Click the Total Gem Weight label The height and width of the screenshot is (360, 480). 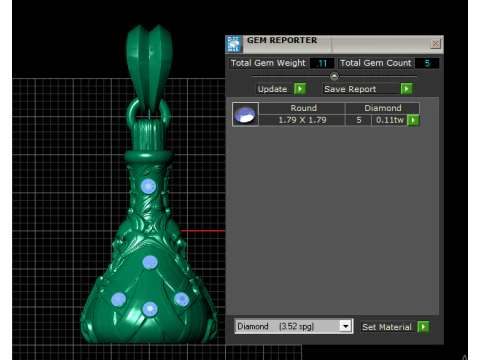(268, 63)
